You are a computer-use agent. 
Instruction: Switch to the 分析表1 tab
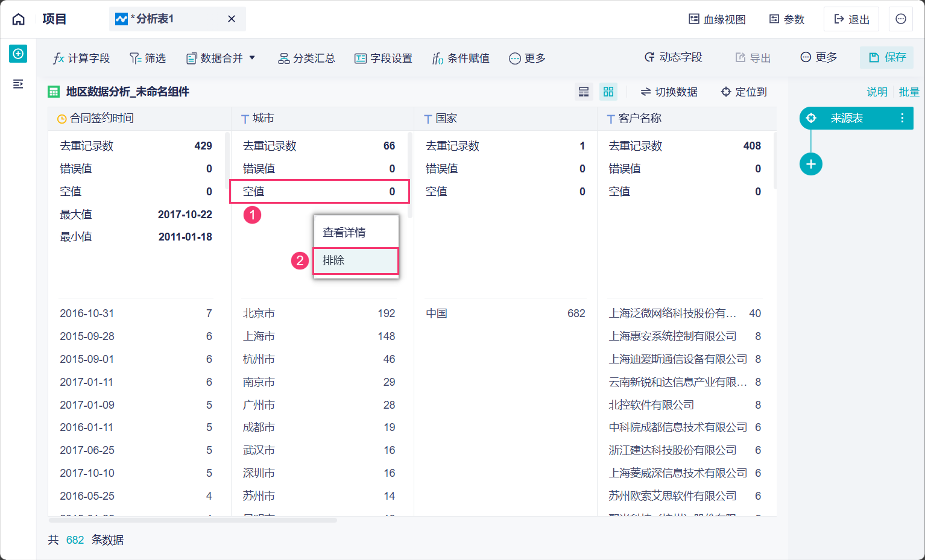(177, 19)
